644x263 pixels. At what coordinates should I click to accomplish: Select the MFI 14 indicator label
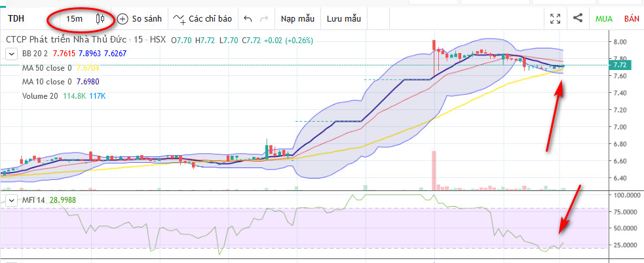coord(33,200)
